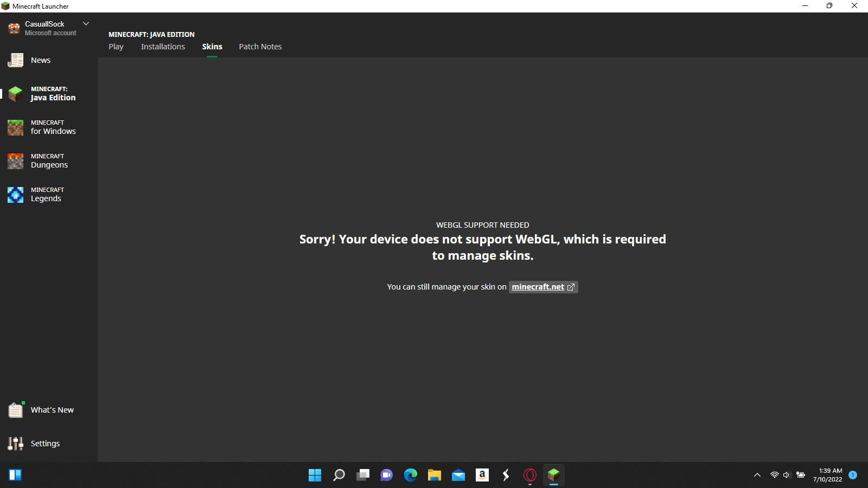The height and width of the screenshot is (488, 868).
Task: Open Minecraft for Windows dirt block icon
Action: (x=15, y=127)
